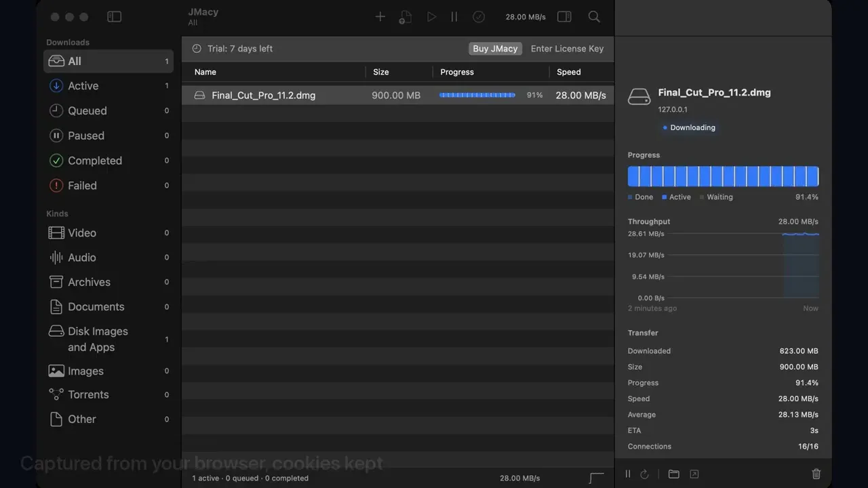The height and width of the screenshot is (488, 868).
Task: Show Torrents in the sidebar
Action: click(x=108, y=394)
